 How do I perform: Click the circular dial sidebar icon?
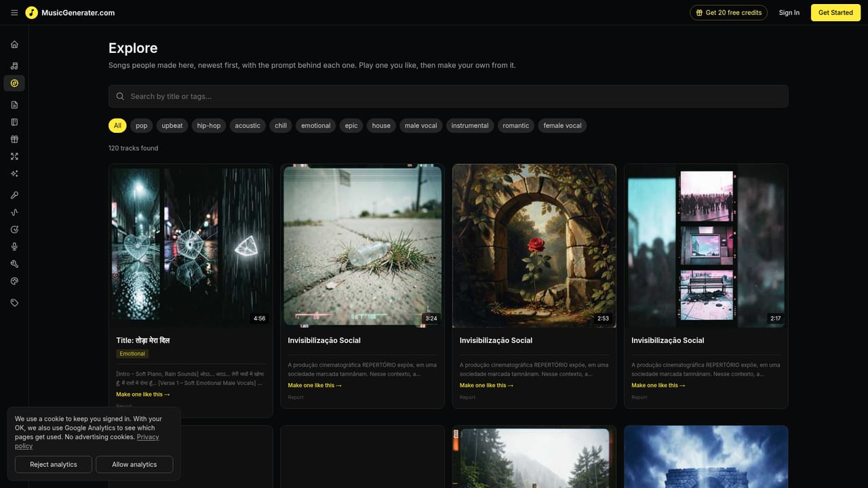tap(14, 230)
